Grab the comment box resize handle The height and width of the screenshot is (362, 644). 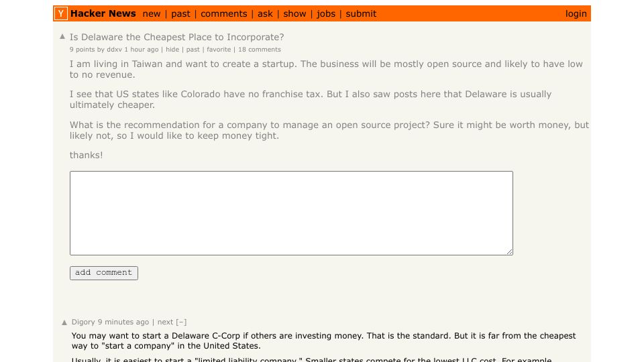[x=509, y=251]
